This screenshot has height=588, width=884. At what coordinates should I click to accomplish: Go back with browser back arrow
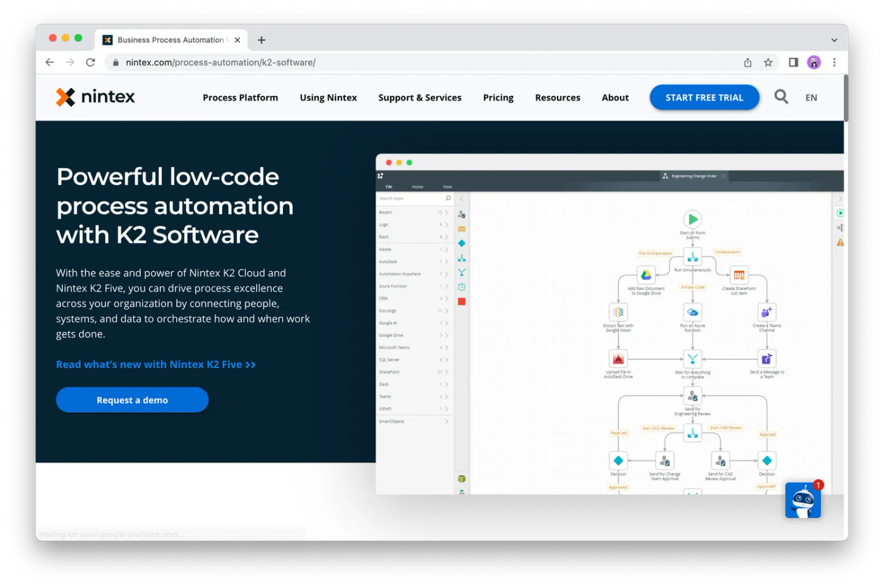pyautogui.click(x=50, y=62)
